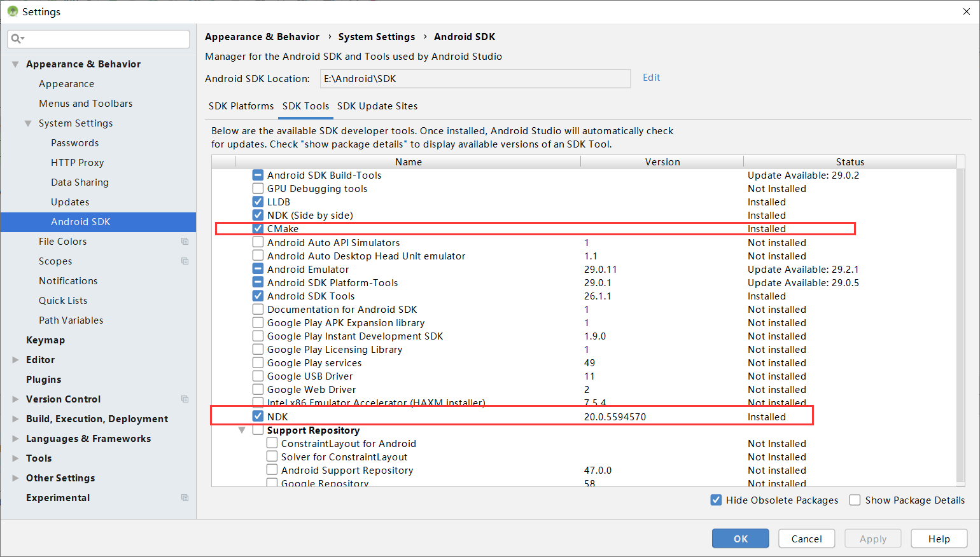Click the Apply button
980x557 pixels.
click(x=872, y=539)
